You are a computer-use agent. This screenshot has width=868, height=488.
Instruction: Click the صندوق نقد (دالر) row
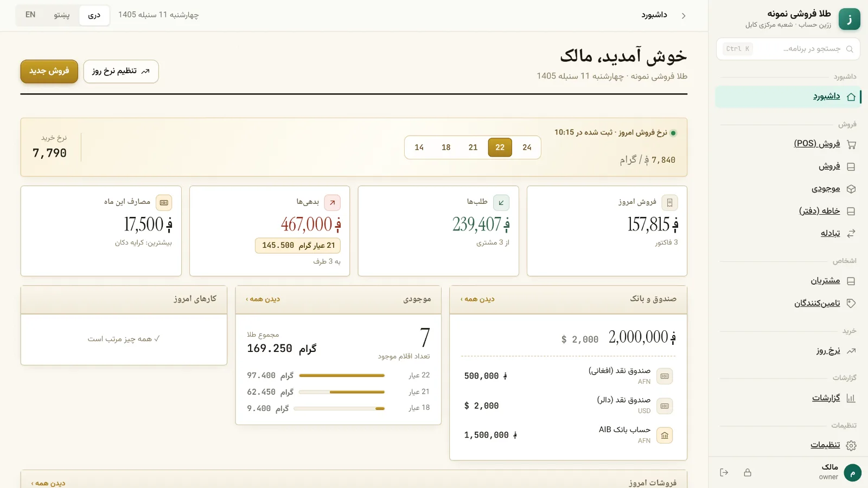568,406
